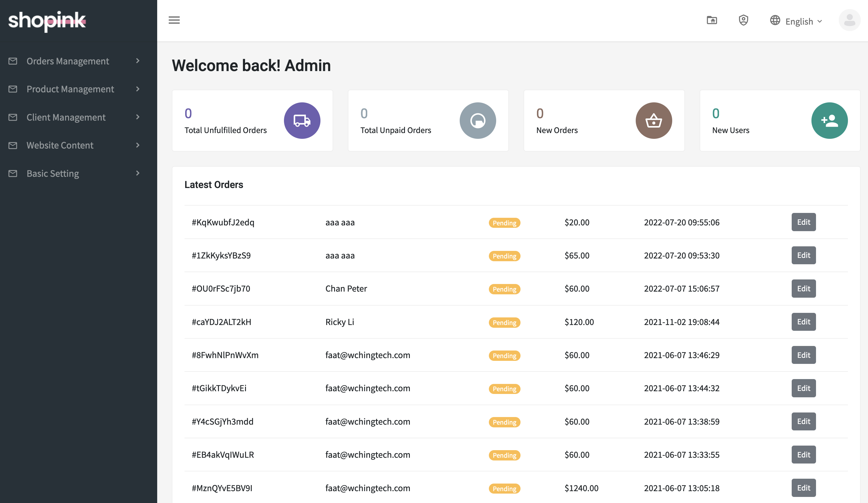The height and width of the screenshot is (503, 868).
Task: Click the basket icon for New Orders
Action: 654,121
